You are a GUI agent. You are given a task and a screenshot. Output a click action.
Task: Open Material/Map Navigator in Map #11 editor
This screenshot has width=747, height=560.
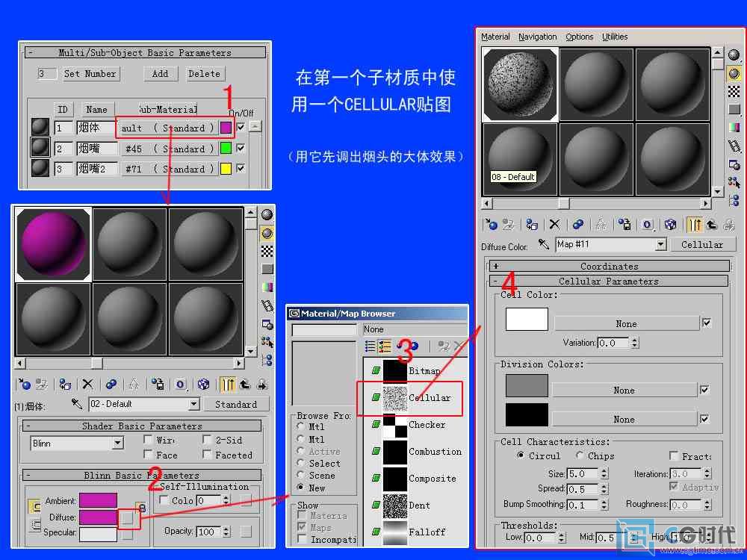(734, 200)
